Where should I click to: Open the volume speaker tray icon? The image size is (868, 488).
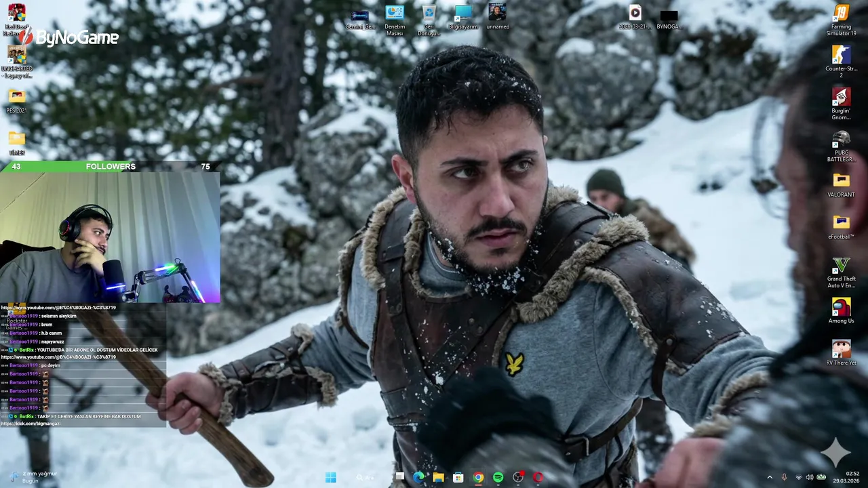click(x=809, y=477)
